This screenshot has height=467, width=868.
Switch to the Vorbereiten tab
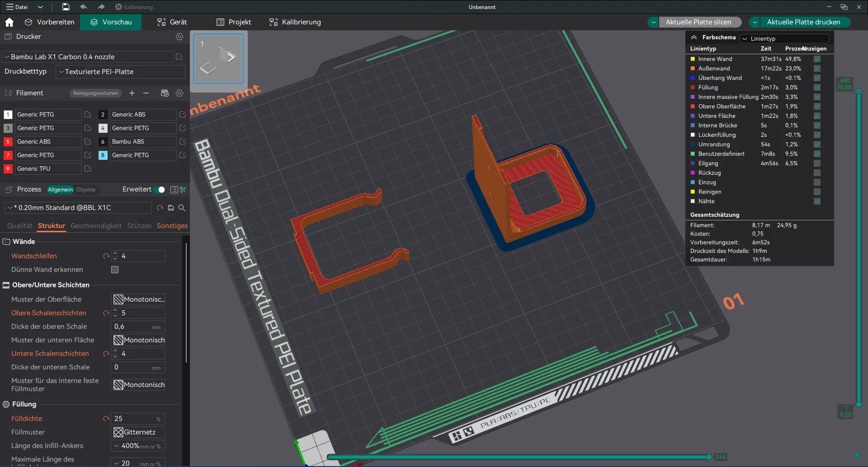point(50,22)
